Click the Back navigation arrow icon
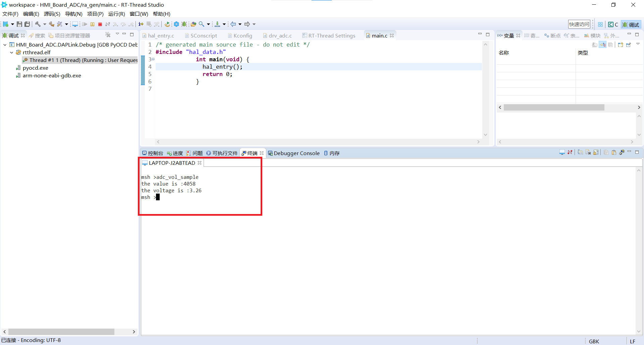 (233, 24)
